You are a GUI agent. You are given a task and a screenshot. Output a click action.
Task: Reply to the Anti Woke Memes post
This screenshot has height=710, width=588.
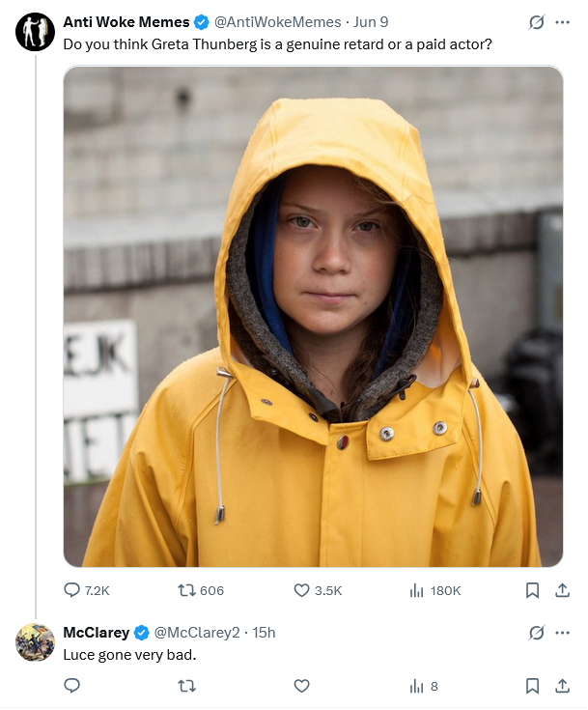[x=72, y=590]
